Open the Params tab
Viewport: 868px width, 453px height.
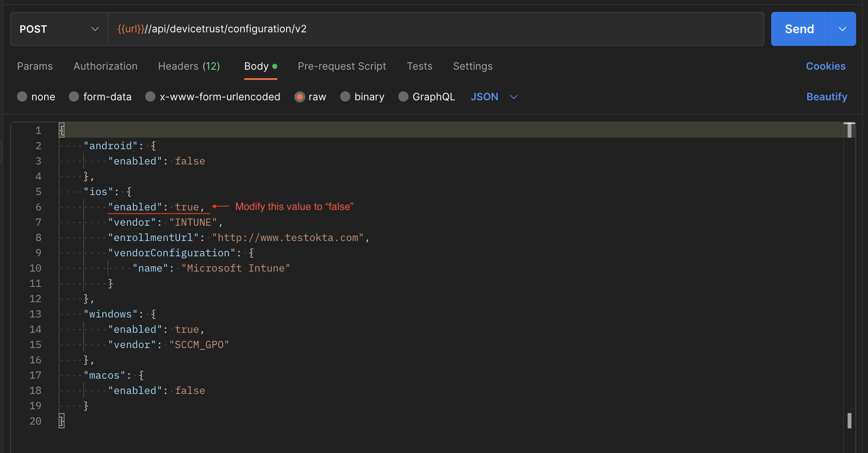coord(35,66)
